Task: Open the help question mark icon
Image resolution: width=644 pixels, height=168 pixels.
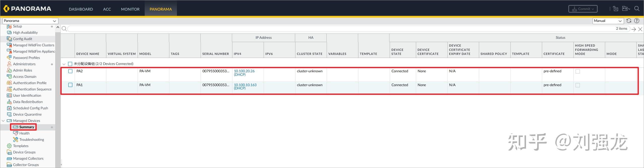Action: (x=637, y=21)
